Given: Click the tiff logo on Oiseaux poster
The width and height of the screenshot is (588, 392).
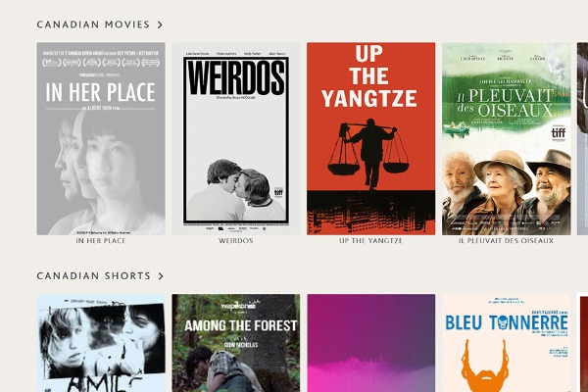Looking at the screenshot, I should 558,132.
